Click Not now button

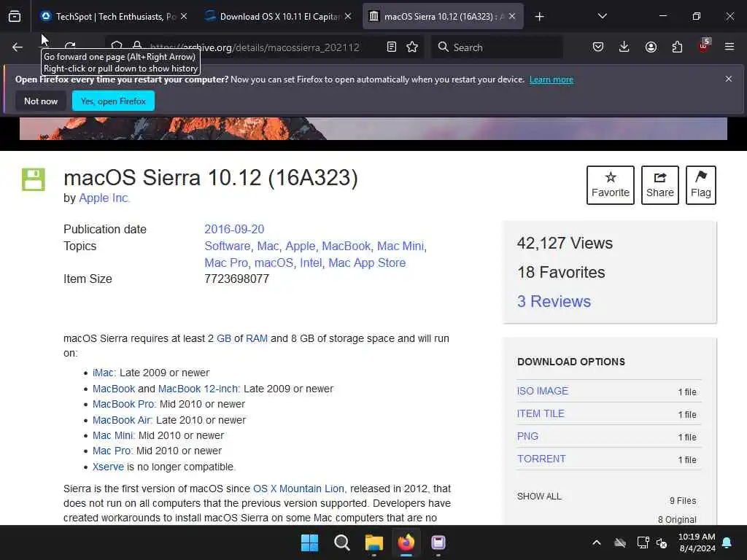coord(41,101)
